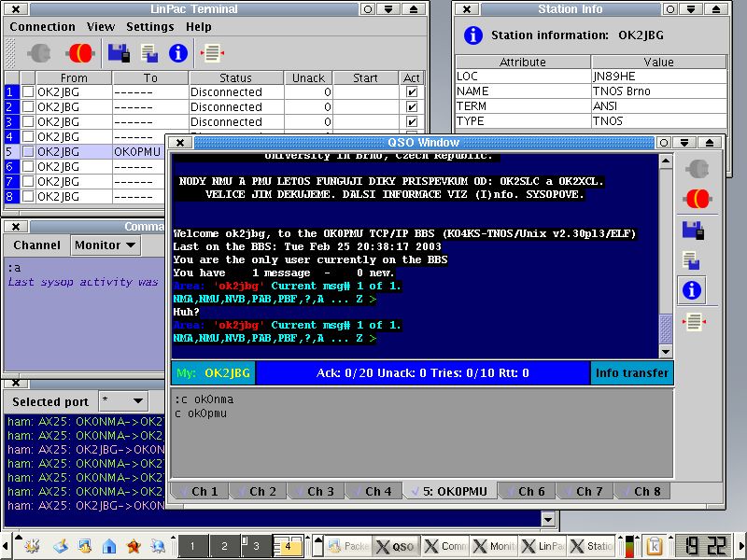Launch the blue home folder icon in the panel
Viewport: 747px width, 560px height.
tap(109, 546)
